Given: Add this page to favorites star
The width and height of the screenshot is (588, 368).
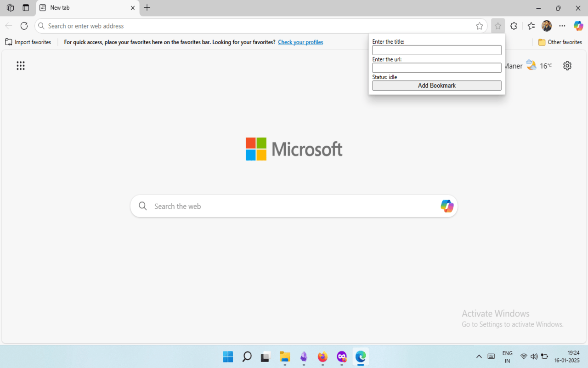Looking at the screenshot, I should [x=480, y=26].
